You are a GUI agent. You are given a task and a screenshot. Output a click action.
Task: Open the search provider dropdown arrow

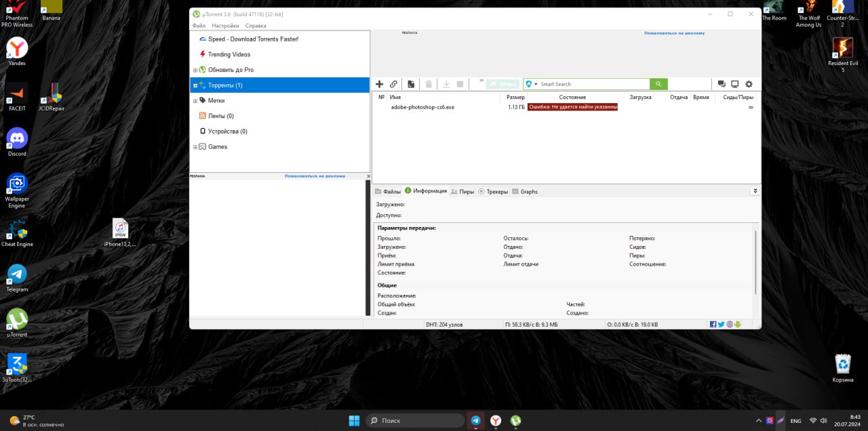(536, 84)
